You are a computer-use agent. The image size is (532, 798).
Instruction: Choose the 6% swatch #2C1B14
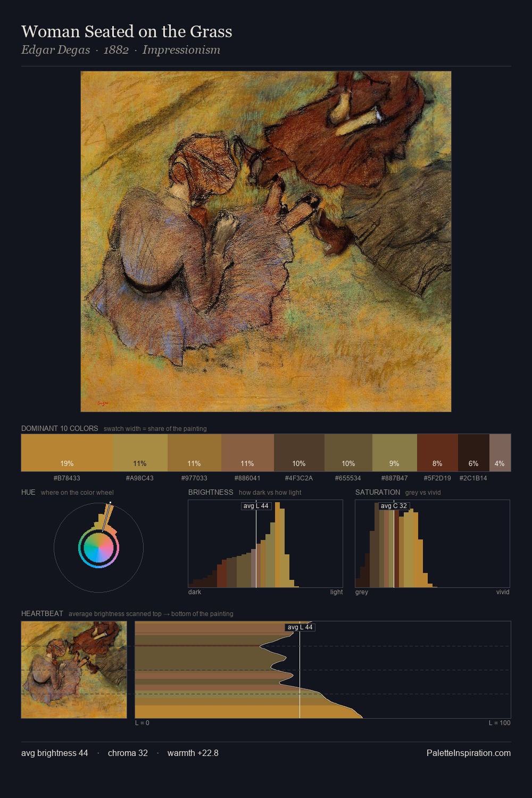[473, 453]
